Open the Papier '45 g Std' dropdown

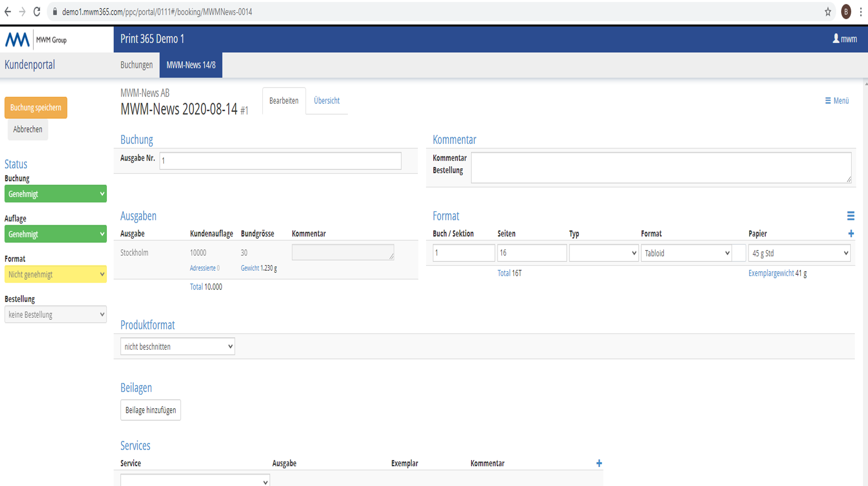[799, 253]
